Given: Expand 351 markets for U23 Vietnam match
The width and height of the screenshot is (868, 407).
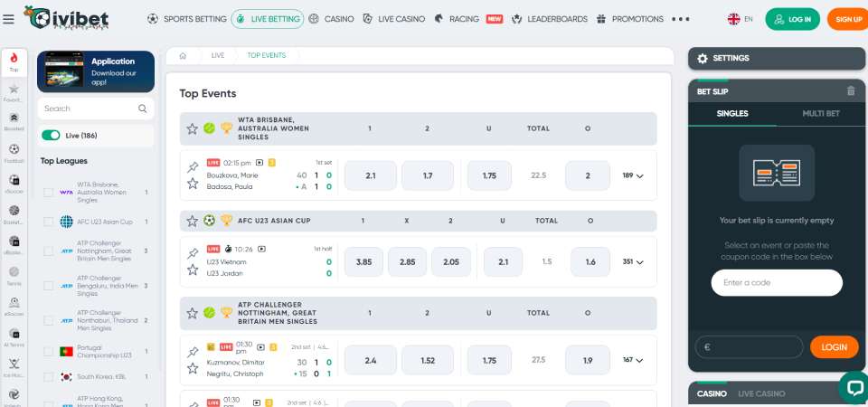Looking at the screenshot, I should [x=633, y=262].
